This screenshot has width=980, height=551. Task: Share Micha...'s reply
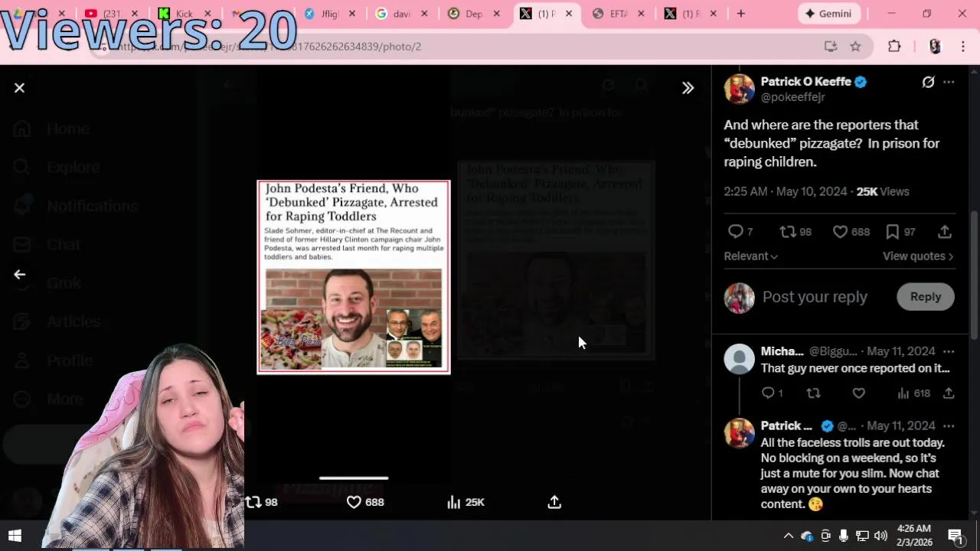(x=949, y=393)
